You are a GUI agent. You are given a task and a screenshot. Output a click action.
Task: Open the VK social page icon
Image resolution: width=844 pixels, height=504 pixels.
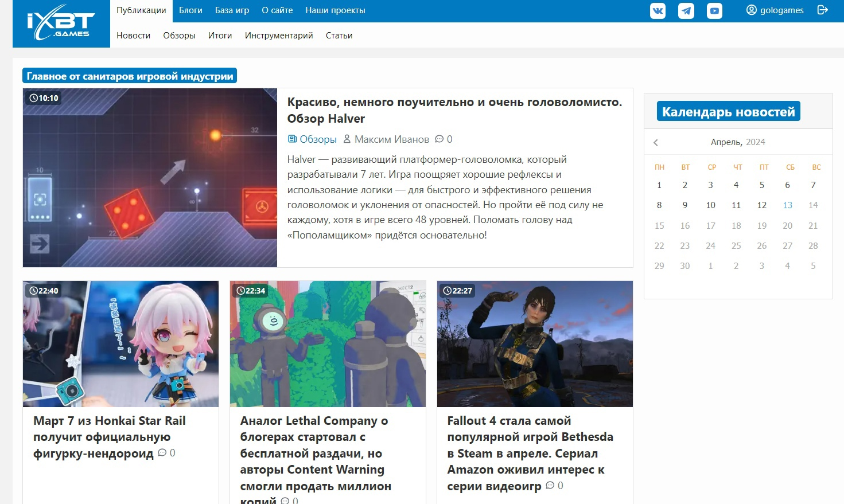click(658, 11)
